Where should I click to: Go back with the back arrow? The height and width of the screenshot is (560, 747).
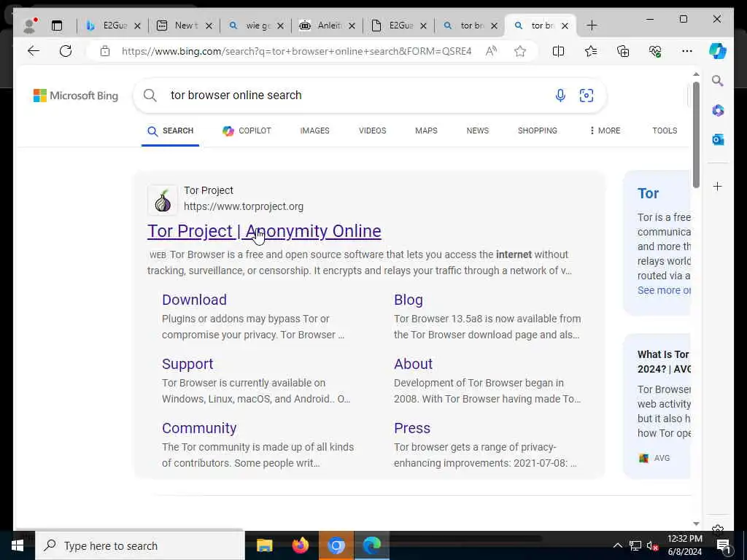[x=34, y=51]
